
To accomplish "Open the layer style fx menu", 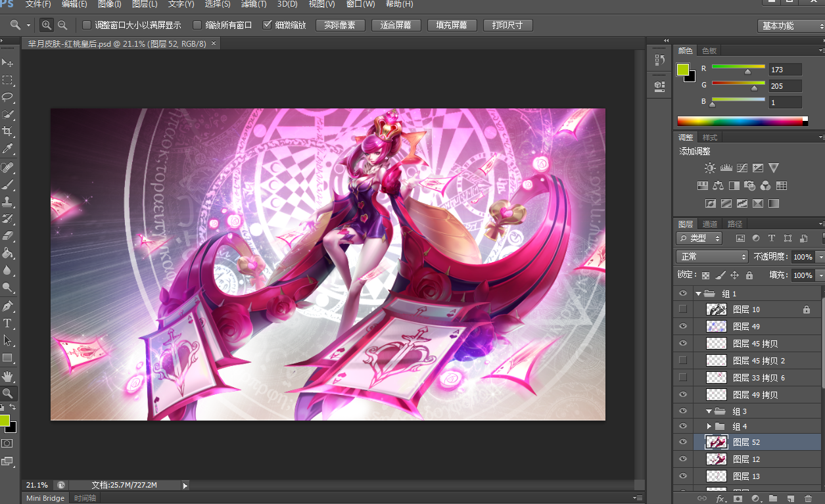I will 720,499.
